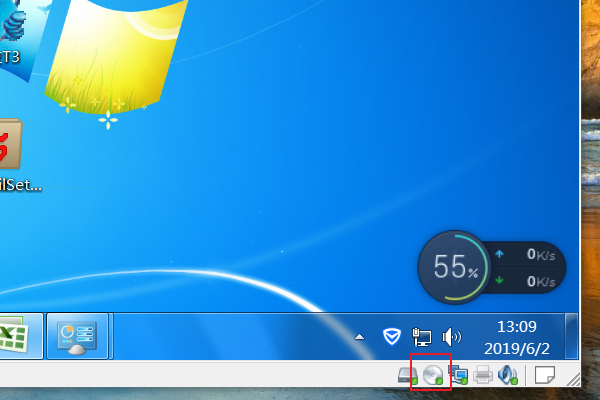Open the network connection tray icon

[x=422, y=337]
